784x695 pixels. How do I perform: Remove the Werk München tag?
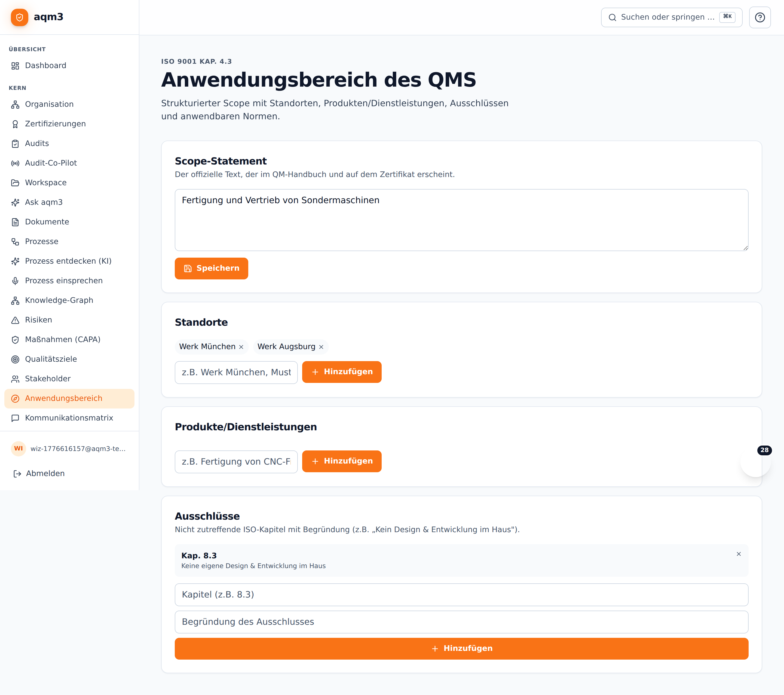241,347
